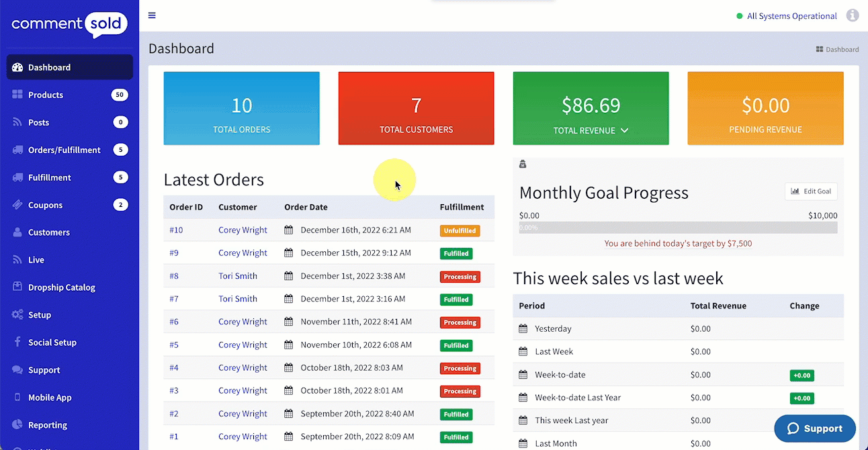Click the Processing badge on order #4
Viewport: 868px width, 450px height.
pyautogui.click(x=460, y=368)
